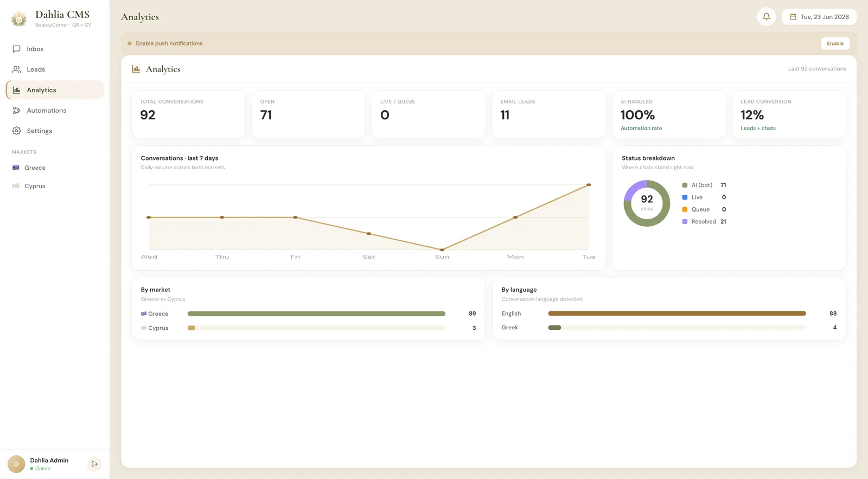This screenshot has height=479, width=868.
Task: Open the Settings page
Action: tap(55, 131)
